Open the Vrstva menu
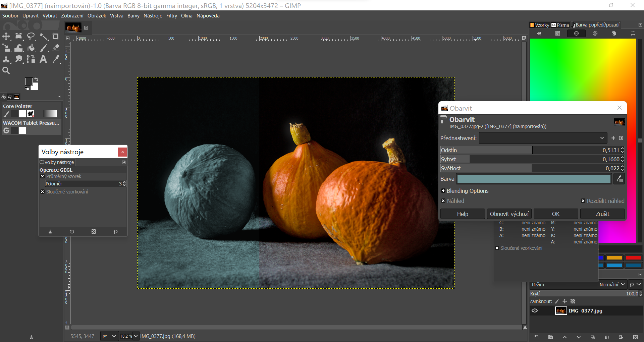The height and width of the screenshot is (342, 644). [x=116, y=16]
